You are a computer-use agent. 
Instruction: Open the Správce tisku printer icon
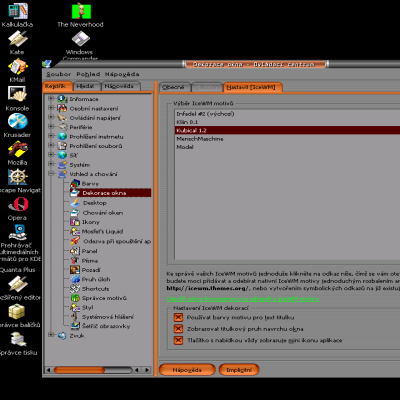pyautogui.click(x=18, y=339)
